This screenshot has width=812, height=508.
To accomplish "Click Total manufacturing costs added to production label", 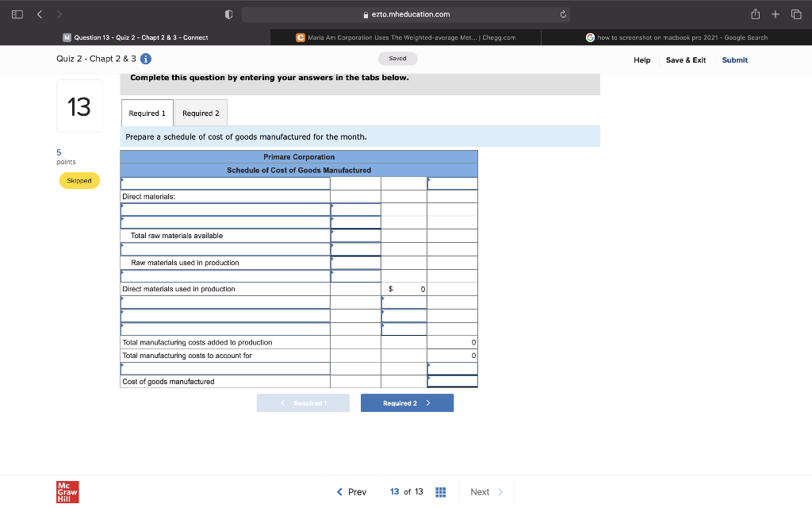I will [x=197, y=342].
